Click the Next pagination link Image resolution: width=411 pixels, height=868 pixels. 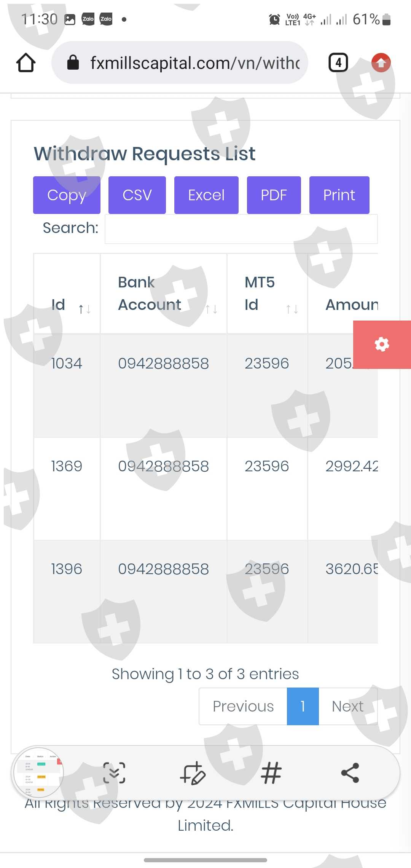click(x=347, y=706)
